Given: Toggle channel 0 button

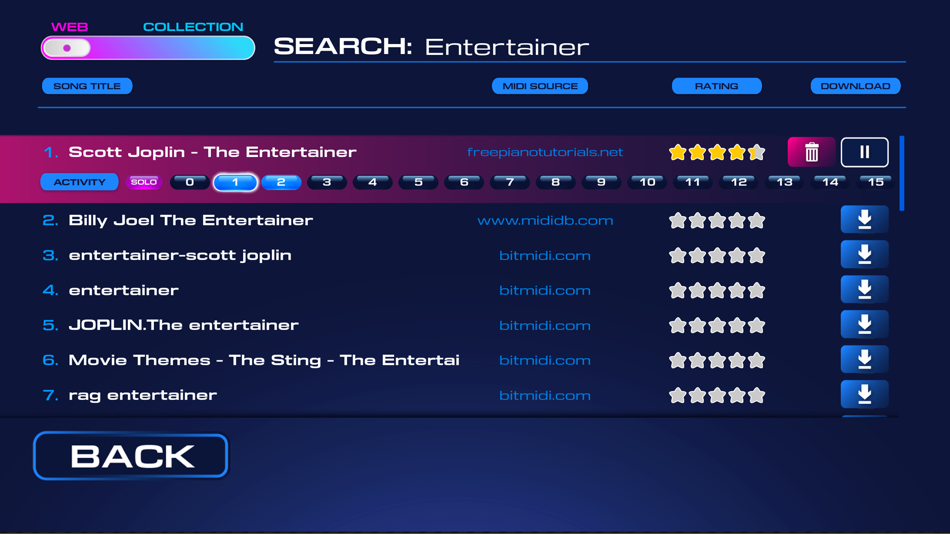Looking at the screenshot, I should point(190,182).
